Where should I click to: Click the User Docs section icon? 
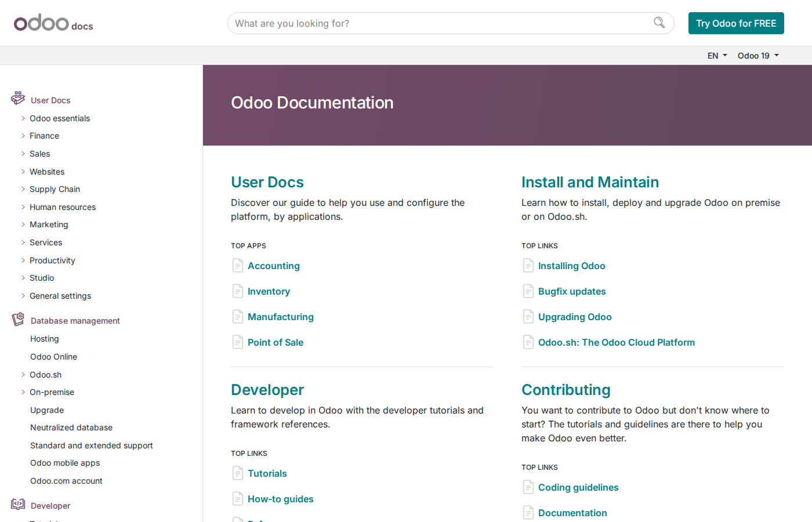click(x=17, y=97)
